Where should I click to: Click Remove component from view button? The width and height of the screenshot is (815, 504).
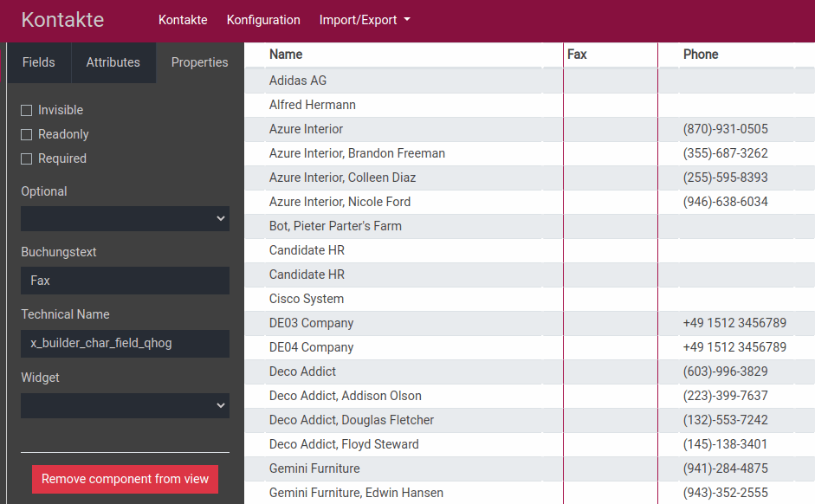pos(125,479)
